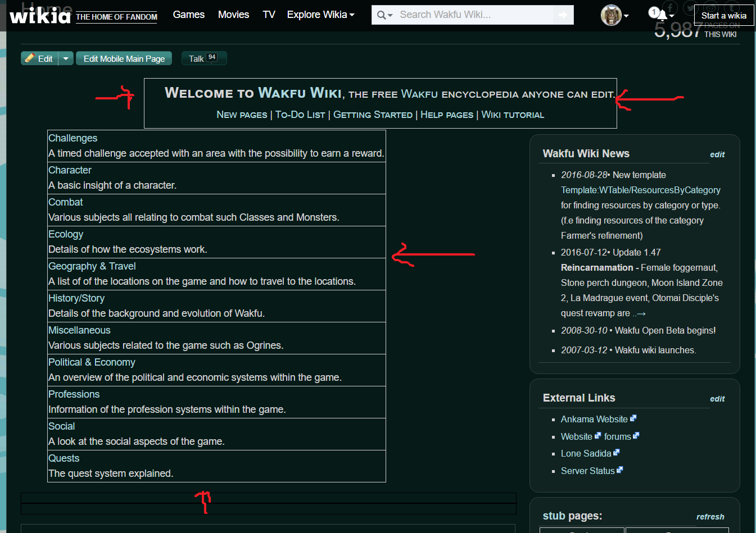Click the Facebook share icon
756x533 pixels.
click(670, 7)
